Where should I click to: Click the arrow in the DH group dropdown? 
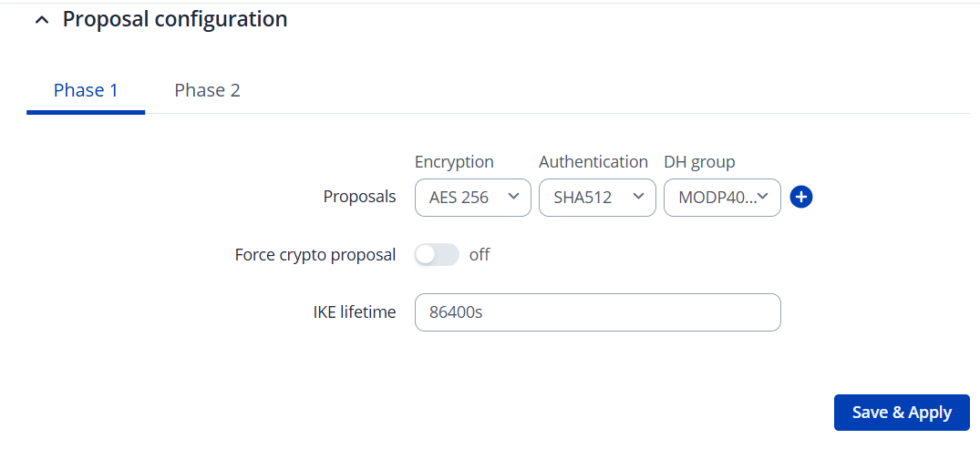click(x=764, y=196)
